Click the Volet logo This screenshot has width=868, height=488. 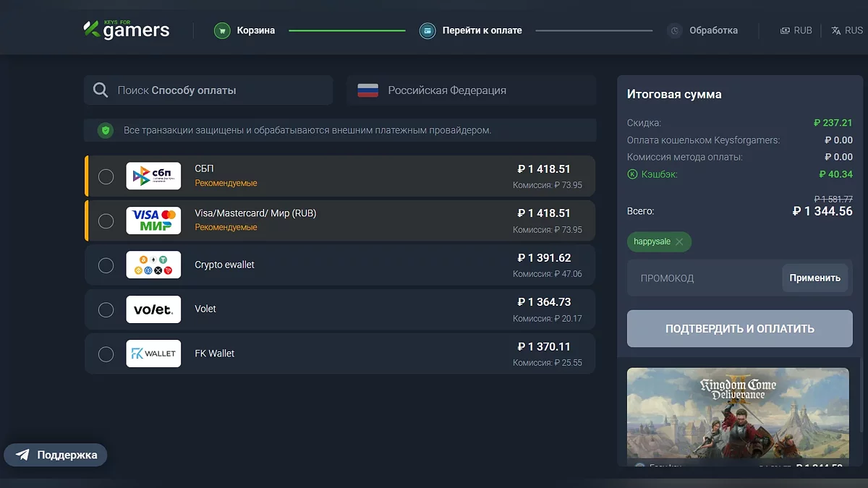click(153, 309)
